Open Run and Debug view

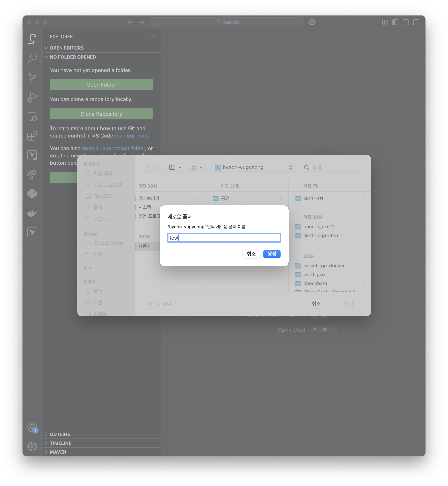point(32,97)
